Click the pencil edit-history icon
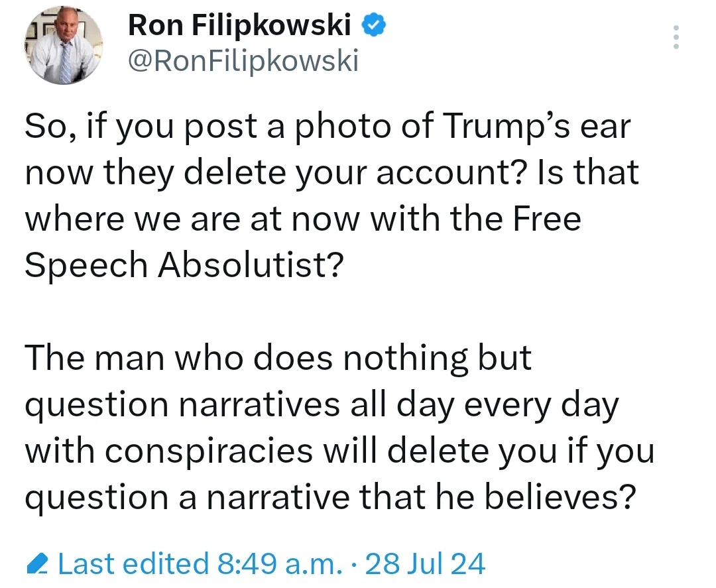This screenshot has width=716, height=588. 38,565
